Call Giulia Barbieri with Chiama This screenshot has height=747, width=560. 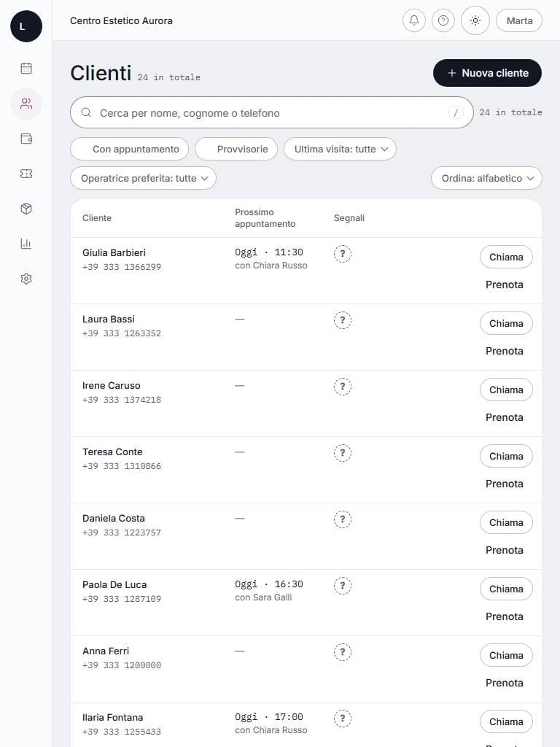pos(506,258)
